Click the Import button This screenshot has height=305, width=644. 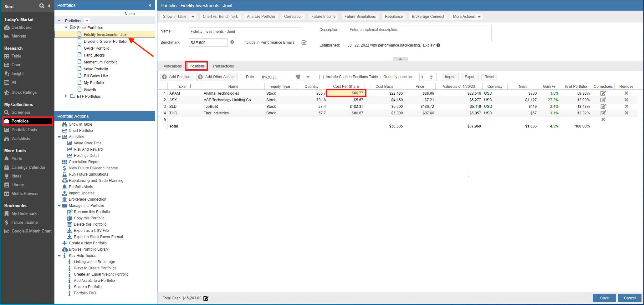point(450,77)
